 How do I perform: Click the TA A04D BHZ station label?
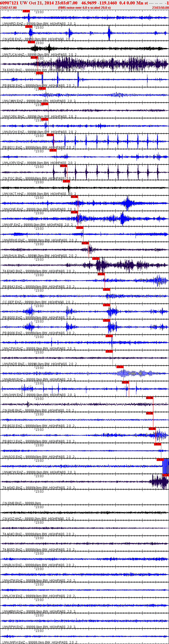pos(38,534)
